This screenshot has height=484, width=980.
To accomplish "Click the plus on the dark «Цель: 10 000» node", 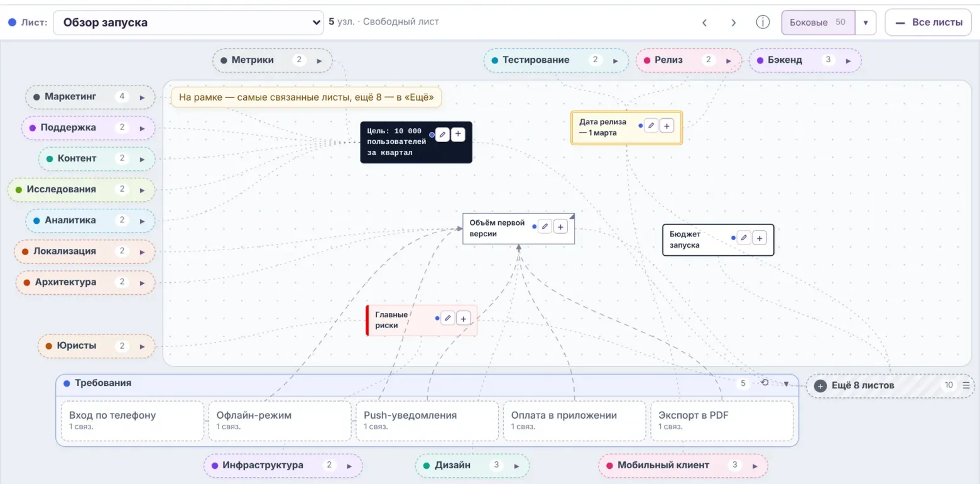I will point(458,134).
